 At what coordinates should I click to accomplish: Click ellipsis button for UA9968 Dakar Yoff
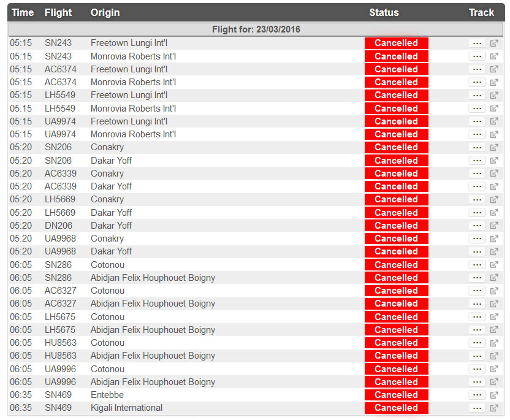tap(477, 251)
